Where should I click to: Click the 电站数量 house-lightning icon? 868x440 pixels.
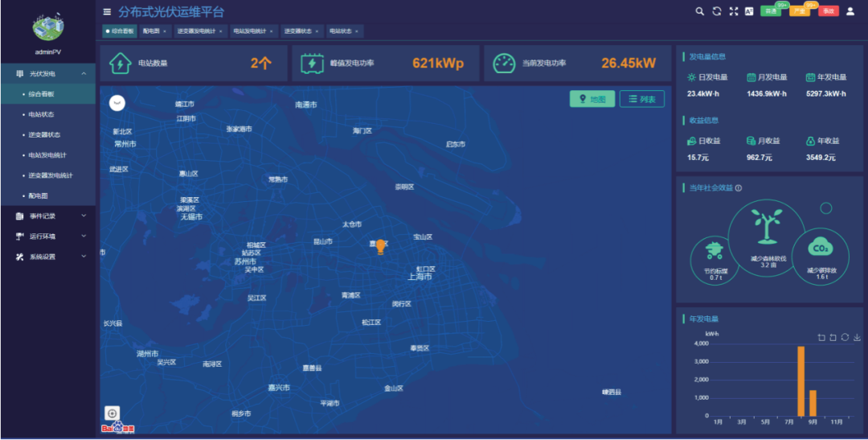pyautogui.click(x=120, y=64)
